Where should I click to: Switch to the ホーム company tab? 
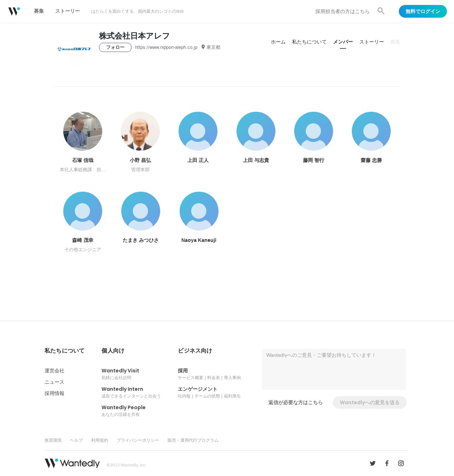(x=278, y=42)
